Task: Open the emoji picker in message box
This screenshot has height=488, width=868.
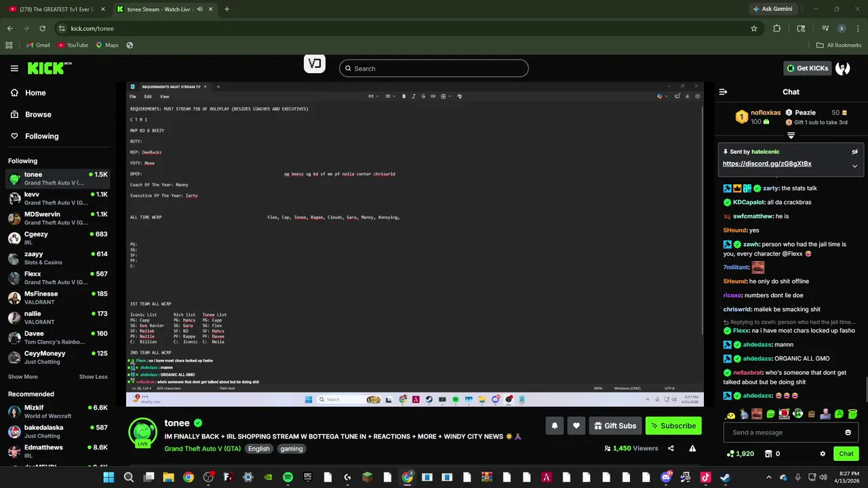Action: click(848, 432)
